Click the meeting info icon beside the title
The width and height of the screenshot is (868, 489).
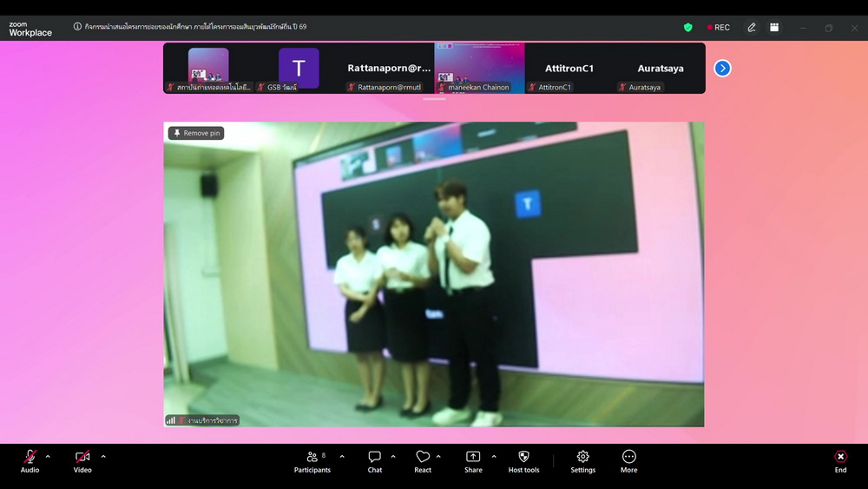[77, 27]
